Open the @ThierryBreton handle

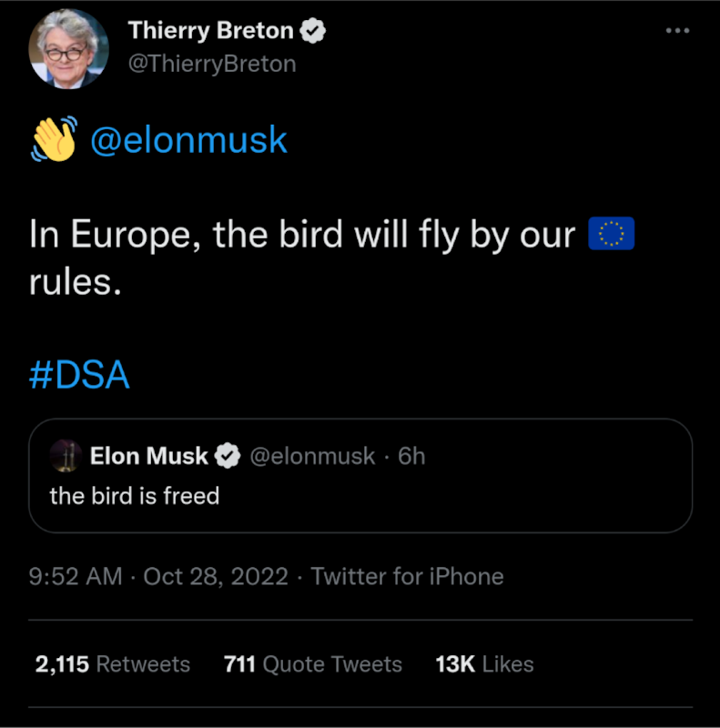[x=212, y=64]
